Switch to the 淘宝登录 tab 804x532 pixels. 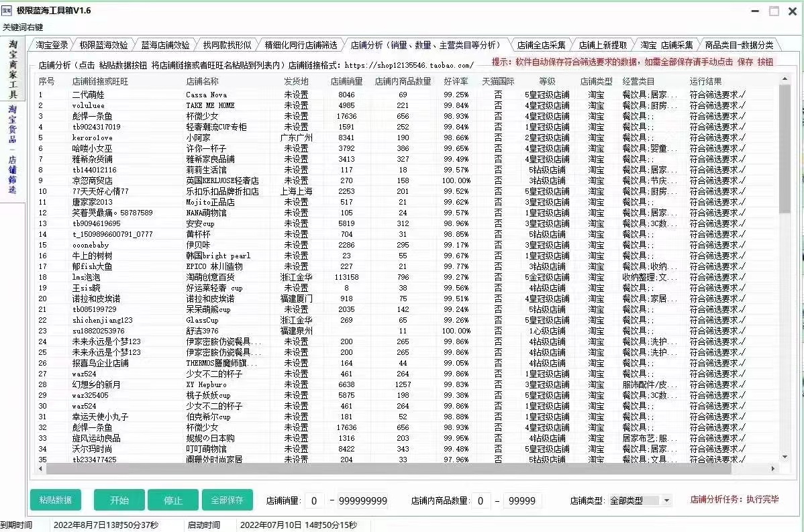(52, 46)
